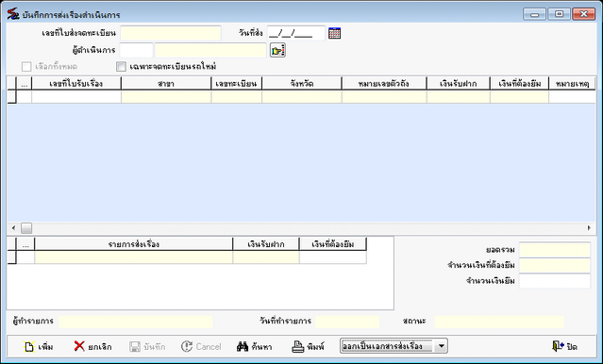Click the หมายเลขตัวถัง column header

pyautogui.click(x=384, y=83)
